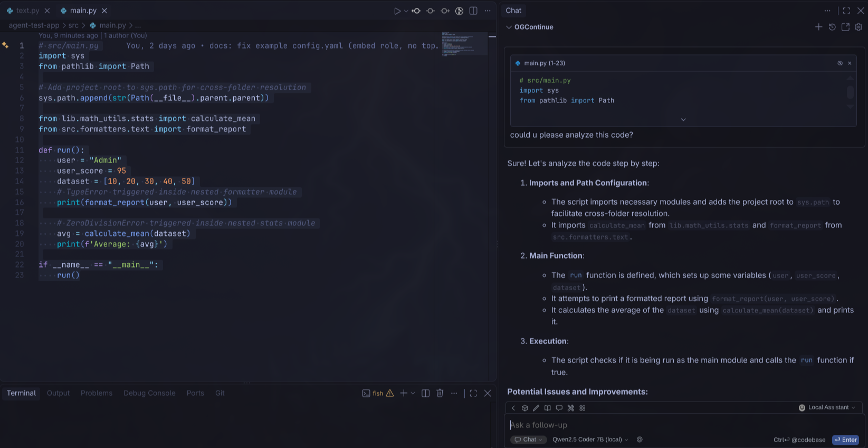Viewport: 868px width, 448px height.
Task: Toggle visibility of main.py context item
Action: click(840, 63)
